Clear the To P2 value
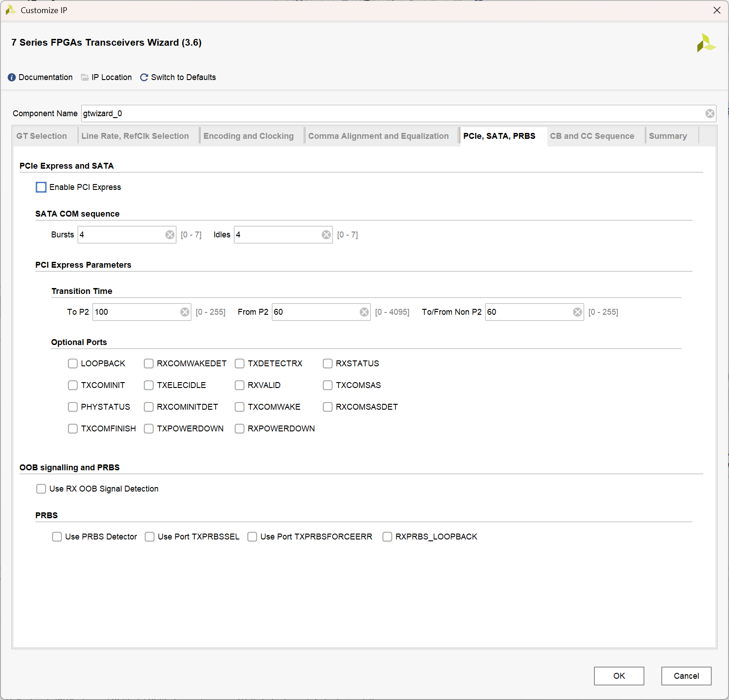Viewport: 729px width, 700px height. (x=185, y=312)
